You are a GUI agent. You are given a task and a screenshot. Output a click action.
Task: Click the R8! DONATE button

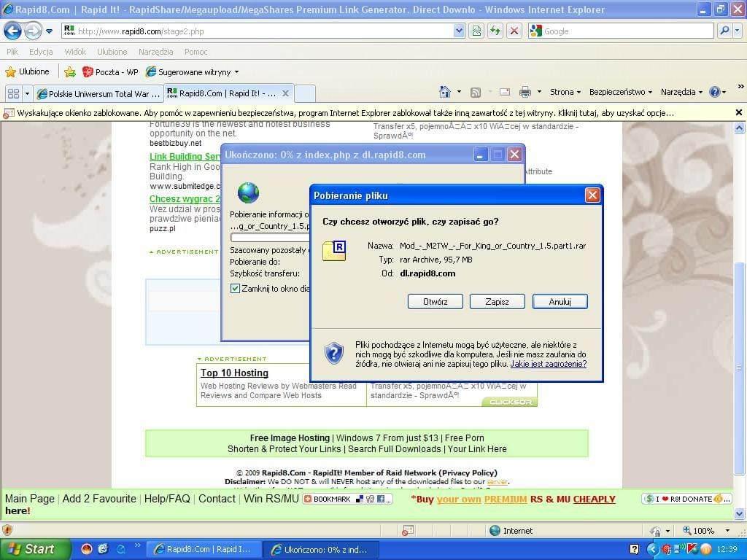pyautogui.click(x=686, y=499)
